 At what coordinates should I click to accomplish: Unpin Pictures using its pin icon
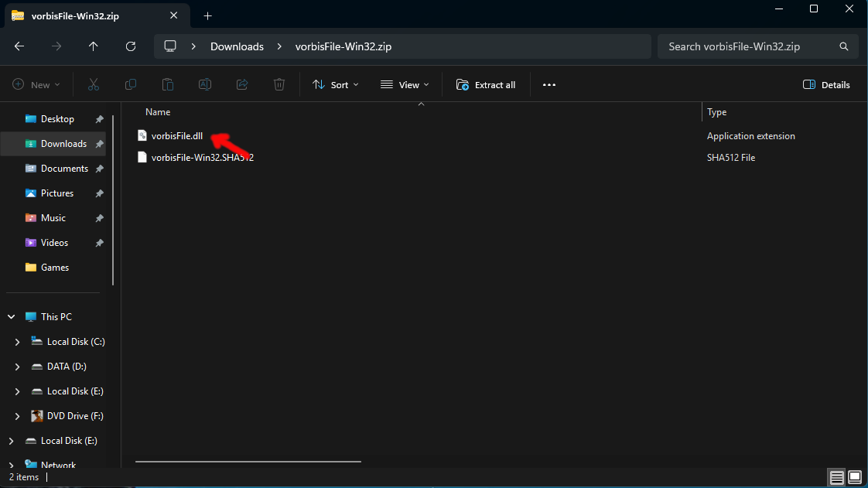(x=100, y=193)
